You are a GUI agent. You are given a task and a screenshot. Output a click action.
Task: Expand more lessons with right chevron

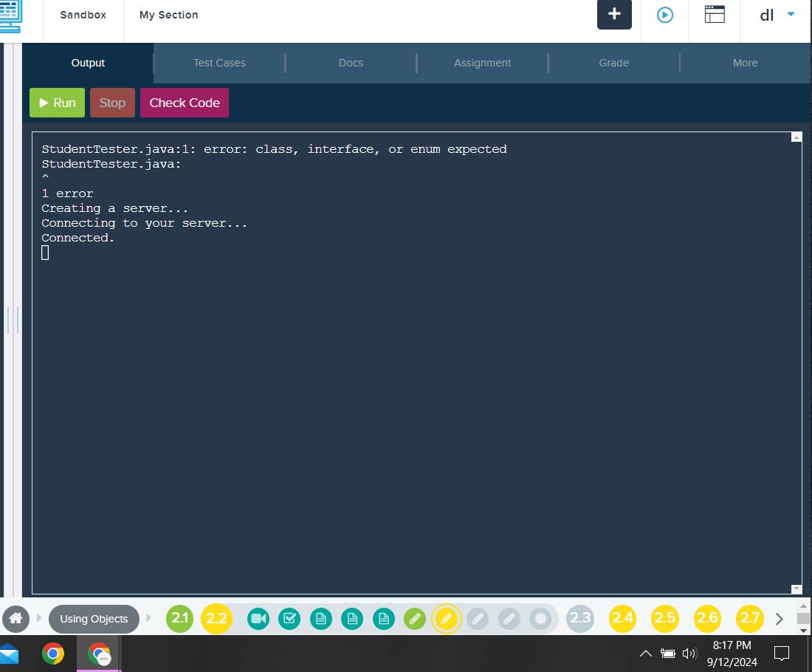point(779,619)
